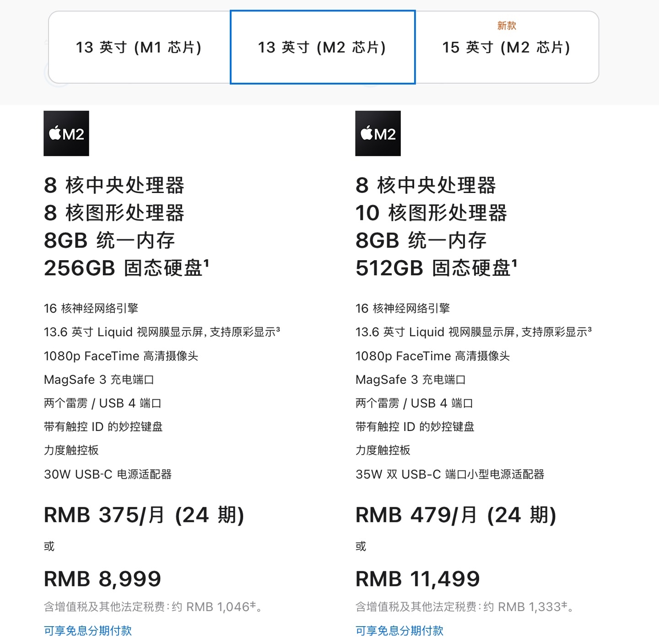
Task: Click M2 chip icon above 512GB model
Action: click(378, 134)
